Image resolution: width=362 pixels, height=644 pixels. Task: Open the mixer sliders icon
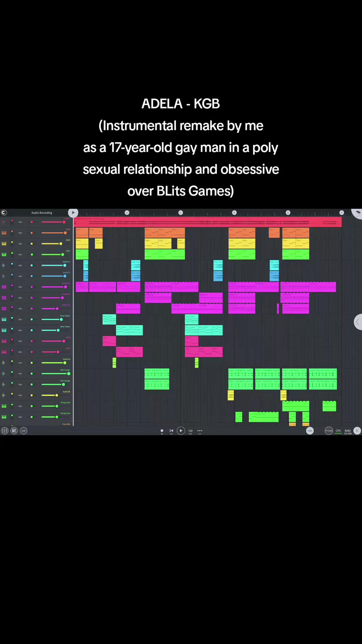pyautogui.click(x=4, y=431)
